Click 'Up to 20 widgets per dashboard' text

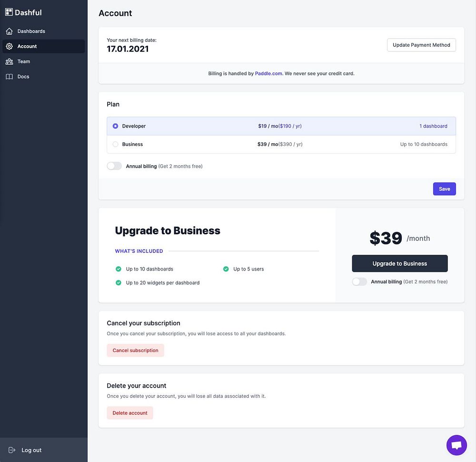click(163, 282)
